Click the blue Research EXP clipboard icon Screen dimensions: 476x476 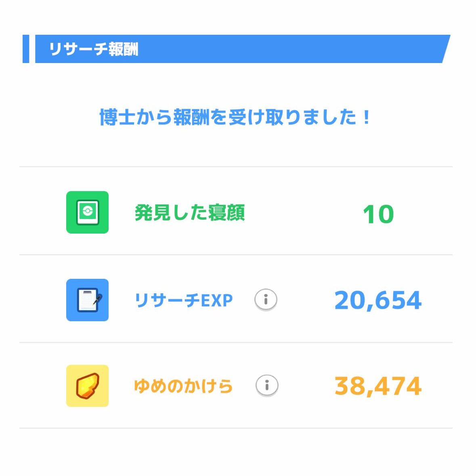pos(87,300)
